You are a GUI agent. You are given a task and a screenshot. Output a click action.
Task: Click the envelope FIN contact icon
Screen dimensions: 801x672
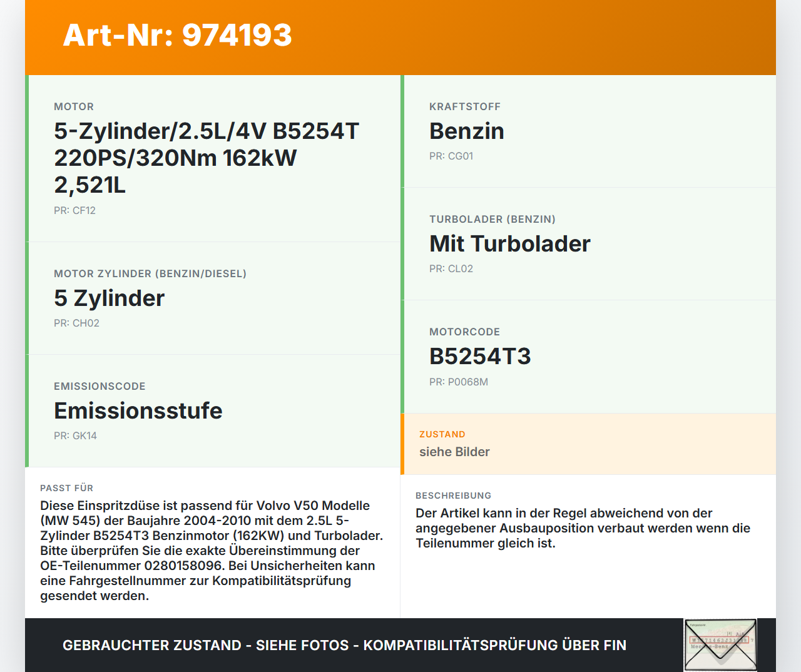pyautogui.click(x=720, y=644)
